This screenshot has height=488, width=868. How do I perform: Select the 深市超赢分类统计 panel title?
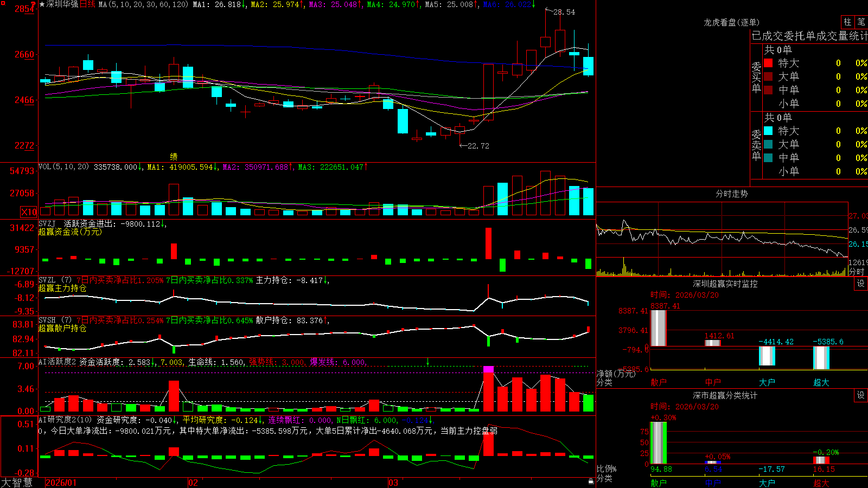pos(725,395)
